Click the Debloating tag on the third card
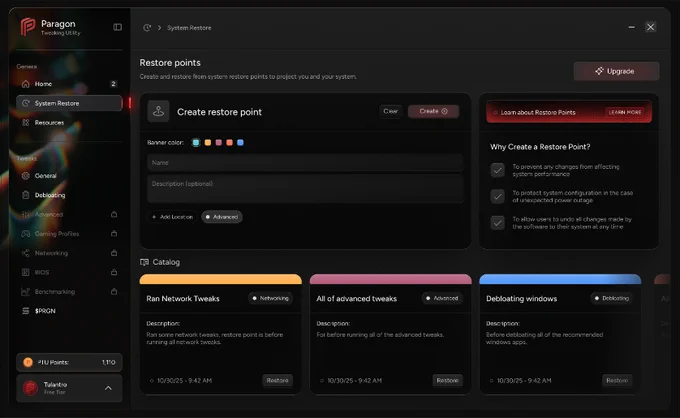680x418 pixels. 611,298
